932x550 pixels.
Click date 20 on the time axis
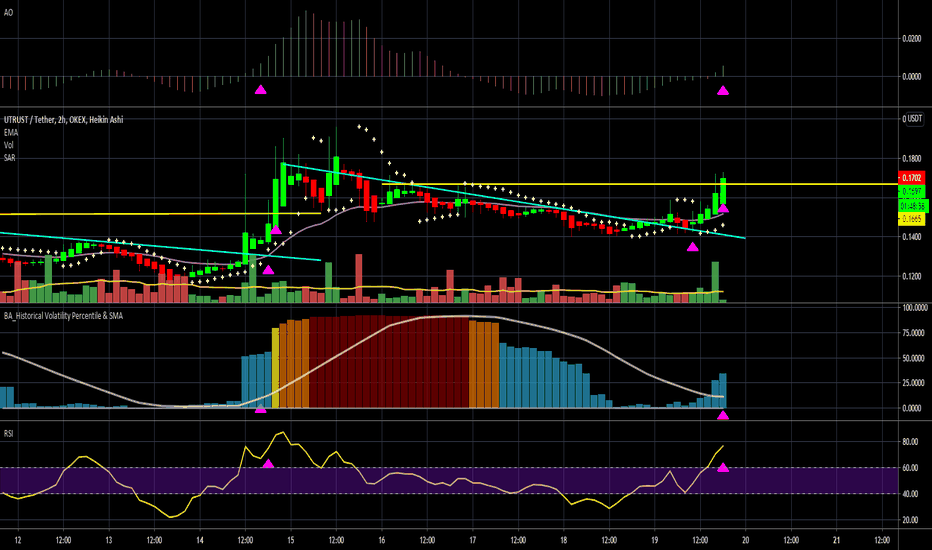745,540
